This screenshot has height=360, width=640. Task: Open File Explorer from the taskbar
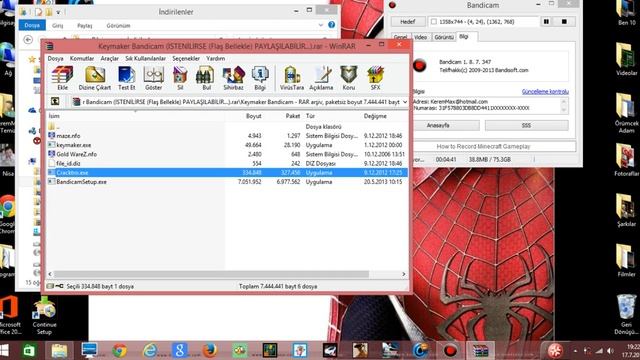pyautogui.click(x=60, y=350)
